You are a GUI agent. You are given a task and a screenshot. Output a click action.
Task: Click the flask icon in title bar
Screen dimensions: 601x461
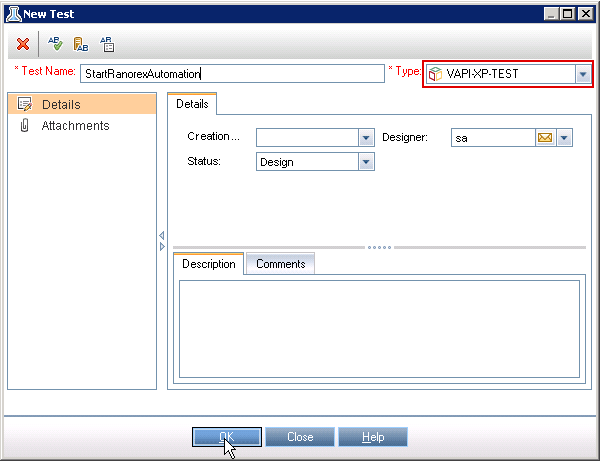tap(13, 14)
